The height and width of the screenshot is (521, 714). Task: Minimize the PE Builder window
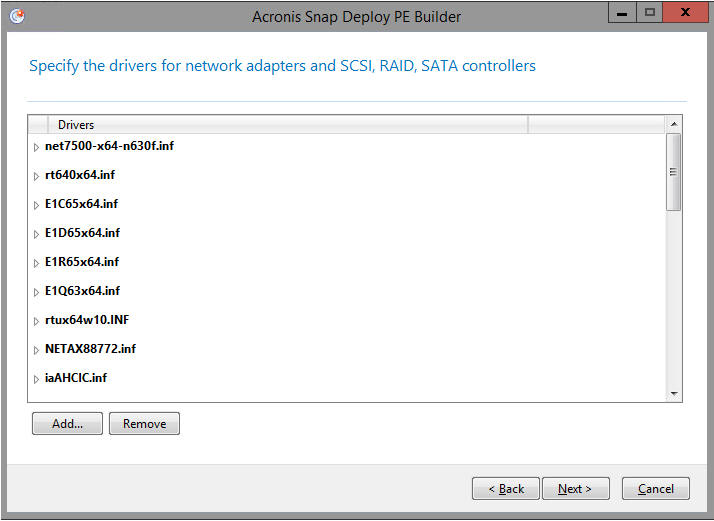coord(622,13)
